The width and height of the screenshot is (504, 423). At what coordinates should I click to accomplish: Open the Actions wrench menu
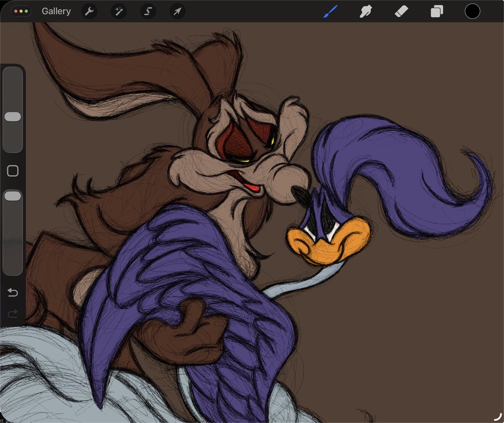tap(89, 11)
